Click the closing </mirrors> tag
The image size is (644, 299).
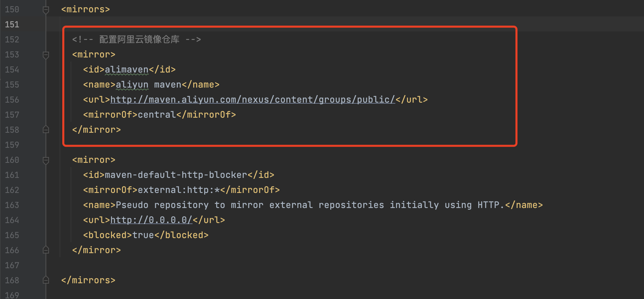pyautogui.click(x=88, y=280)
